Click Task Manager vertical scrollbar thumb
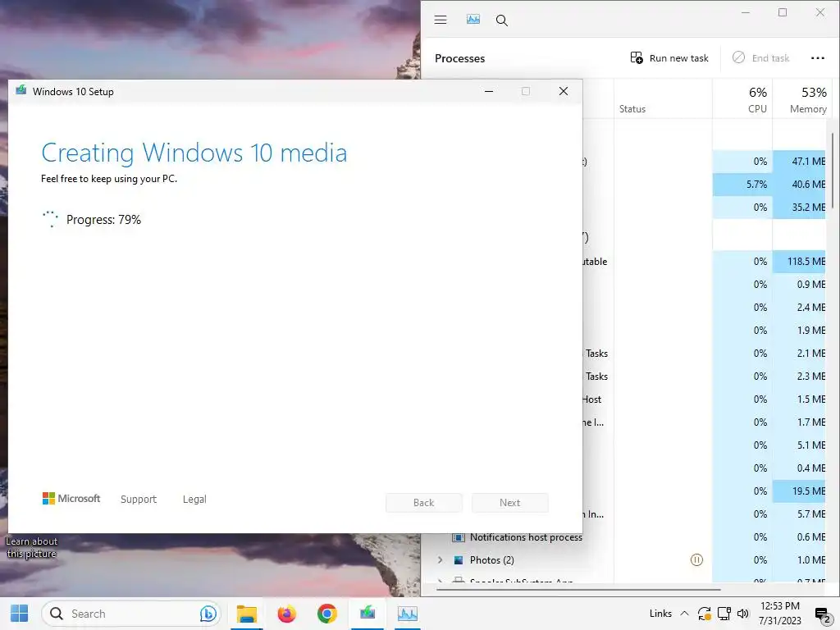The height and width of the screenshot is (630, 840). click(833, 171)
